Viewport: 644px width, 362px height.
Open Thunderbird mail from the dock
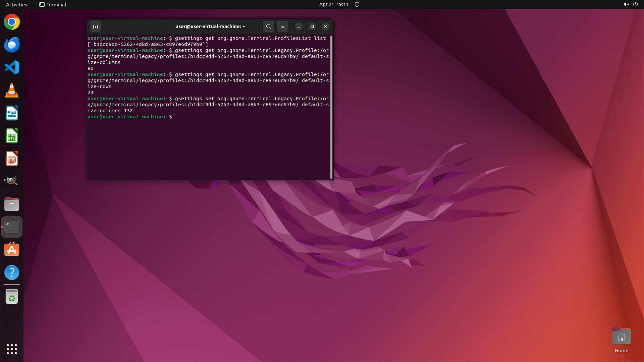(x=12, y=45)
